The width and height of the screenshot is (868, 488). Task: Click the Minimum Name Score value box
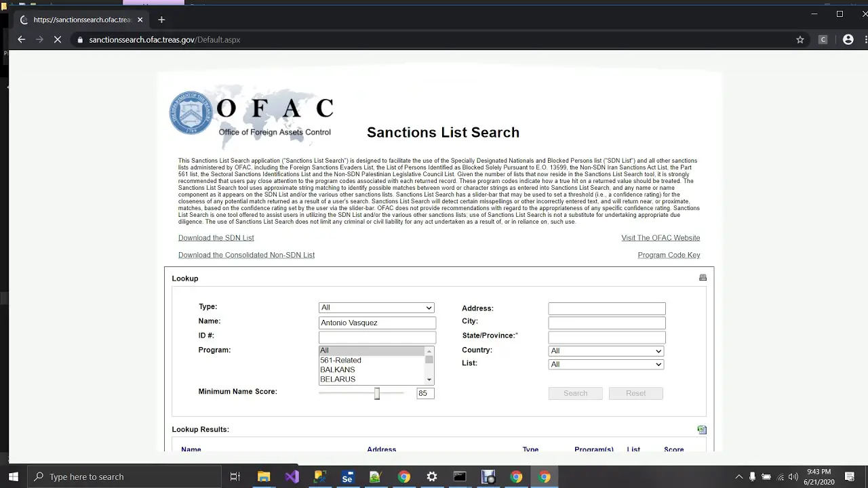[x=425, y=394]
